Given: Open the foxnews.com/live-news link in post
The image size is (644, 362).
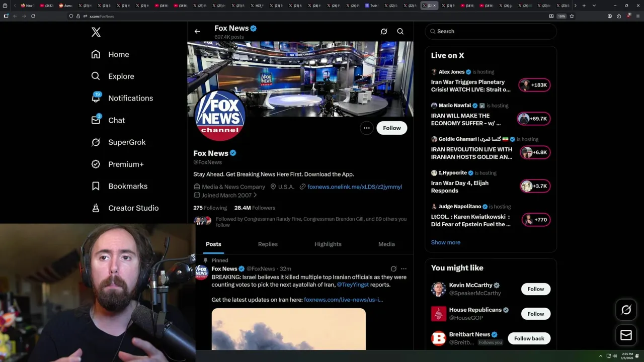Looking at the screenshot, I should point(343,300).
